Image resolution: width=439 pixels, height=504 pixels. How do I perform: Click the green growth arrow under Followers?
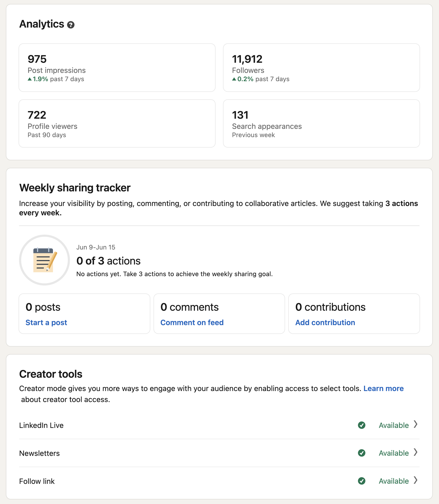234,79
